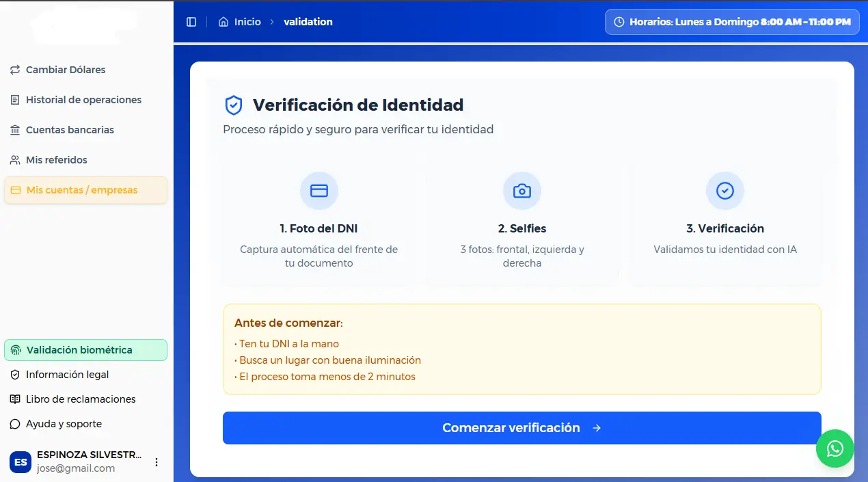Open Información legal page
Viewport: 868px width, 482px height.
[85, 375]
